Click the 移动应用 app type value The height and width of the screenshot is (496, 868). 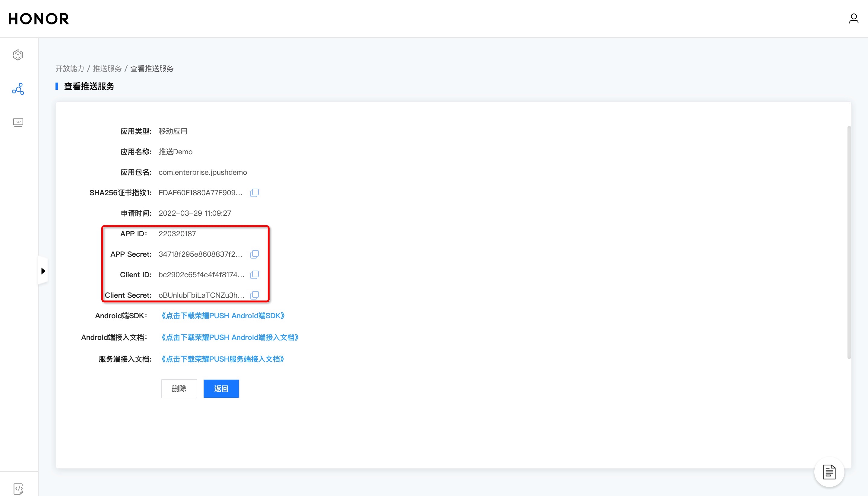[173, 131]
